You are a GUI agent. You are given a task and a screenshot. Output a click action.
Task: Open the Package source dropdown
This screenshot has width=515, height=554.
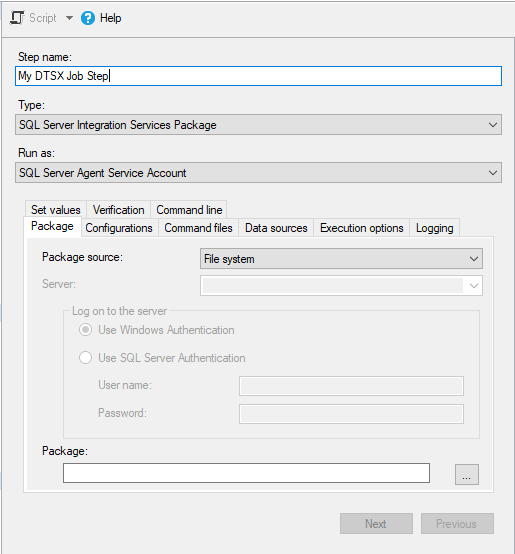coord(341,259)
